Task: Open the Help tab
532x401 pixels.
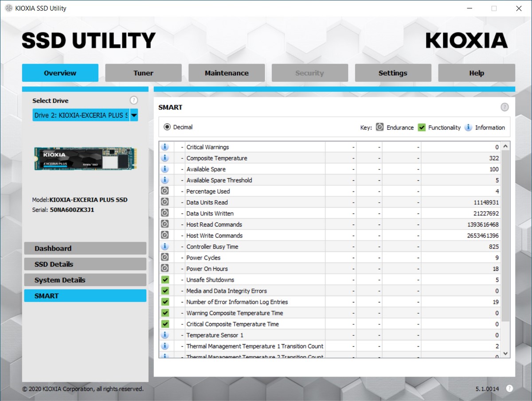Action: pos(477,73)
